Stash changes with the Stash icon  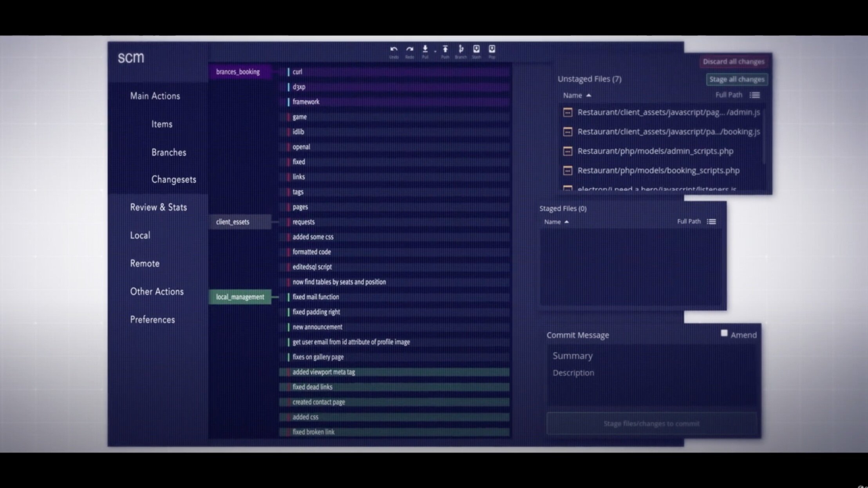(x=476, y=49)
